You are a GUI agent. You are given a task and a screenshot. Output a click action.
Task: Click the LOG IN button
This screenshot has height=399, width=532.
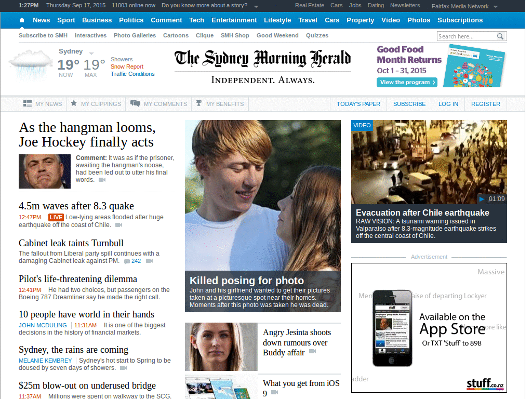click(x=448, y=104)
